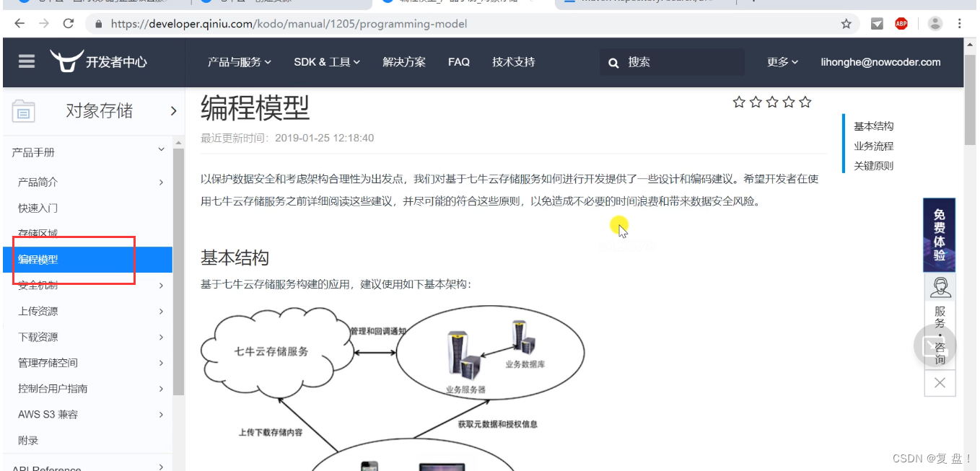The width and height of the screenshot is (980, 471).
Task: Jump to 基本结构 in page outline
Action: tap(874, 126)
